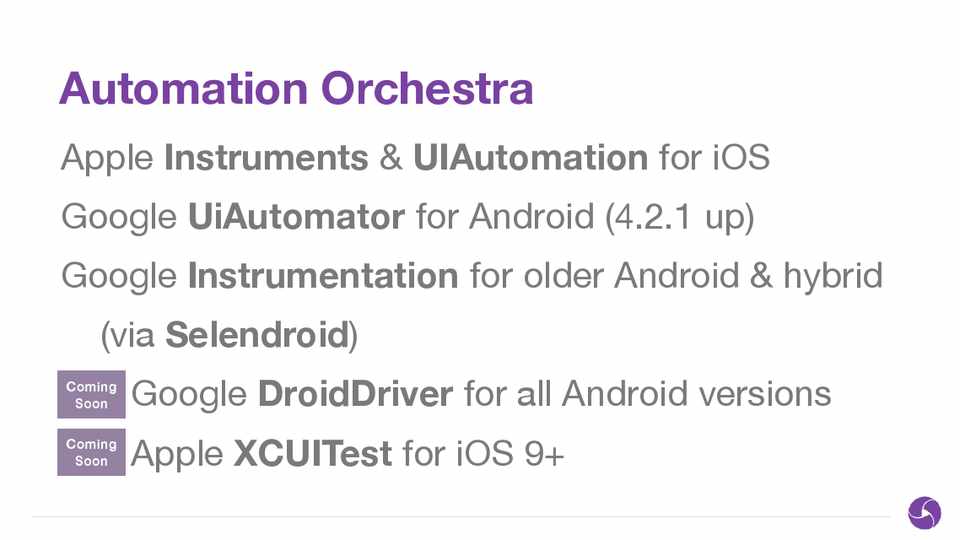Click the word Google before DroidDriver
Viewport: 960px width, 540px height.
click(189, 394)
